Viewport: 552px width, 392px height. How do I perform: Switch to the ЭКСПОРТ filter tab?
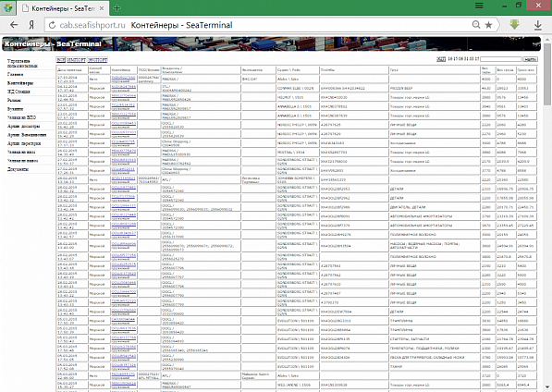coord(97,60)
